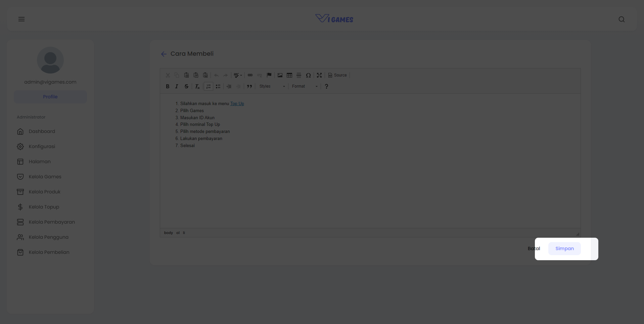Click the increase indent icon
Screen dimensions: 644x324
[238, 86]
